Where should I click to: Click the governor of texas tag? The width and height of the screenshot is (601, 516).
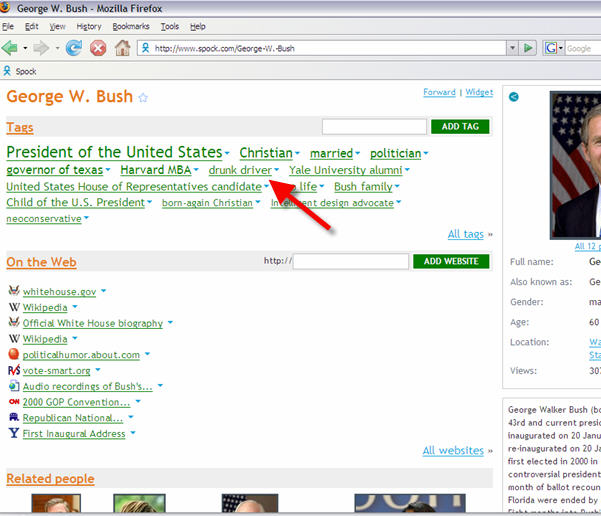pyautogui.click(x=55, y=170)
